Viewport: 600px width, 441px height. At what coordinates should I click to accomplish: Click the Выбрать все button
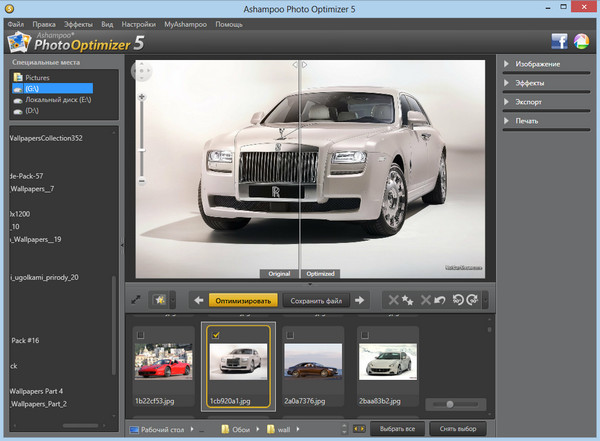pyautogui.click(x=397, y=429)
